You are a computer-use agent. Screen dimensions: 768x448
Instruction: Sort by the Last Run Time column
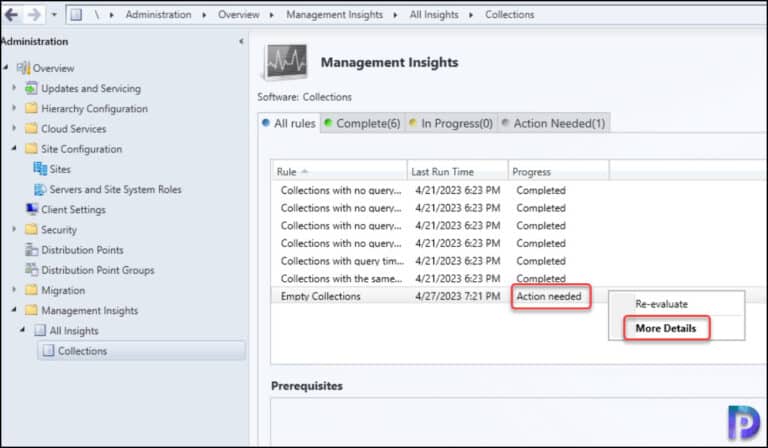coord(457,171)
